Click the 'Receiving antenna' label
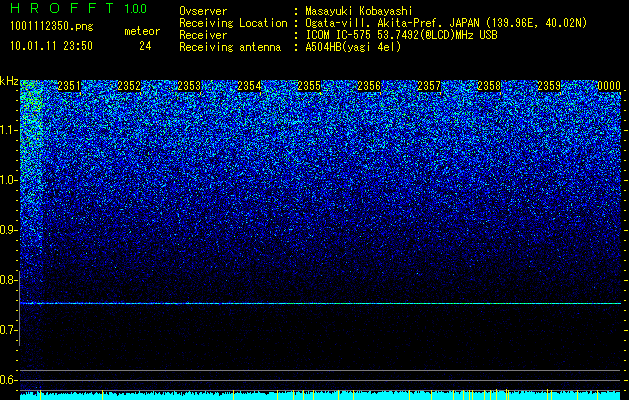Screen dimensions: 629x400 [x=230, y=47]
